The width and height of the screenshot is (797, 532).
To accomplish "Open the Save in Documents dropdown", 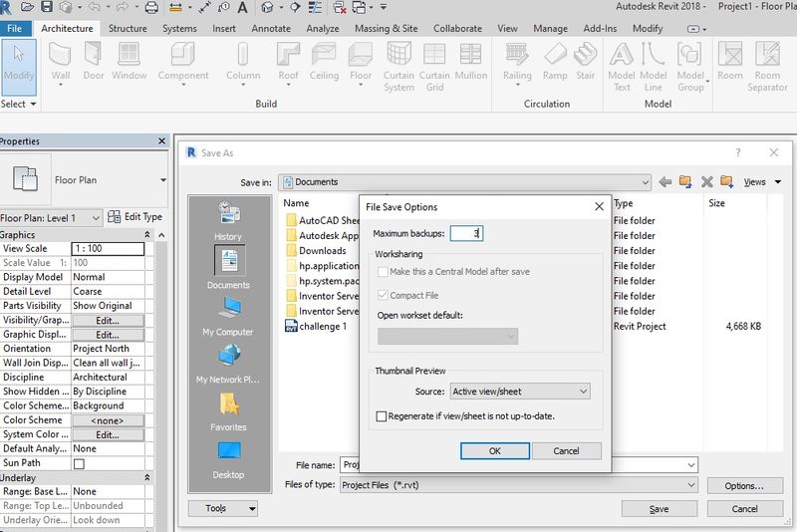I will (x=464, y=182).
